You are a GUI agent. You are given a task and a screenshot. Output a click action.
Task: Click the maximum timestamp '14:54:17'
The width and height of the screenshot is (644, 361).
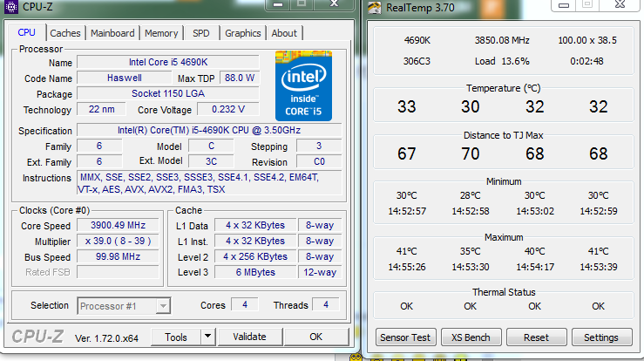[x=535, y=267]
